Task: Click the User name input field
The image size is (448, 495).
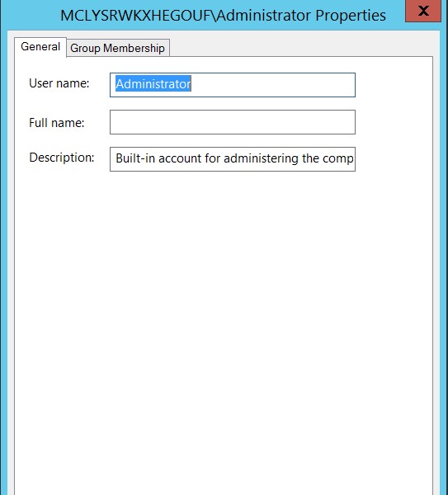Action: pyautogui.click(x=233, y=85)
